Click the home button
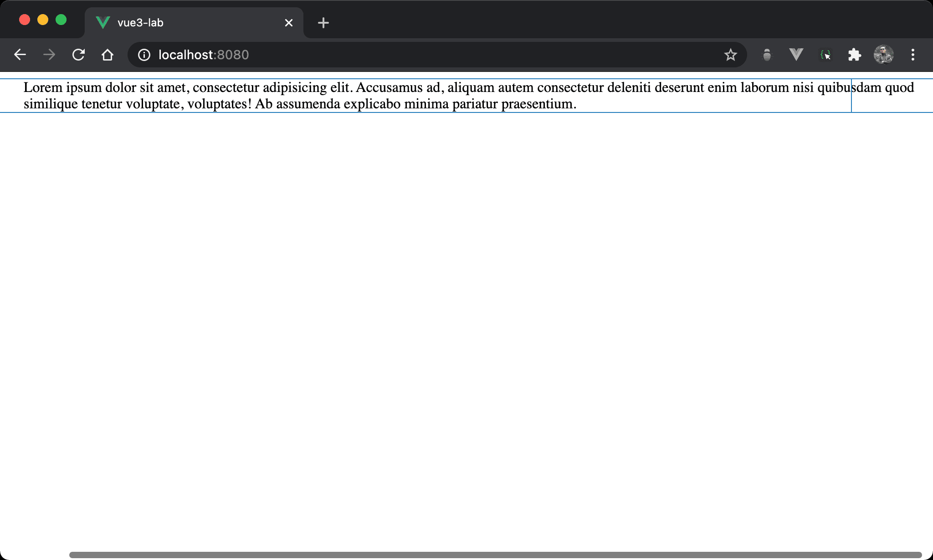 [x=108, y=55]
